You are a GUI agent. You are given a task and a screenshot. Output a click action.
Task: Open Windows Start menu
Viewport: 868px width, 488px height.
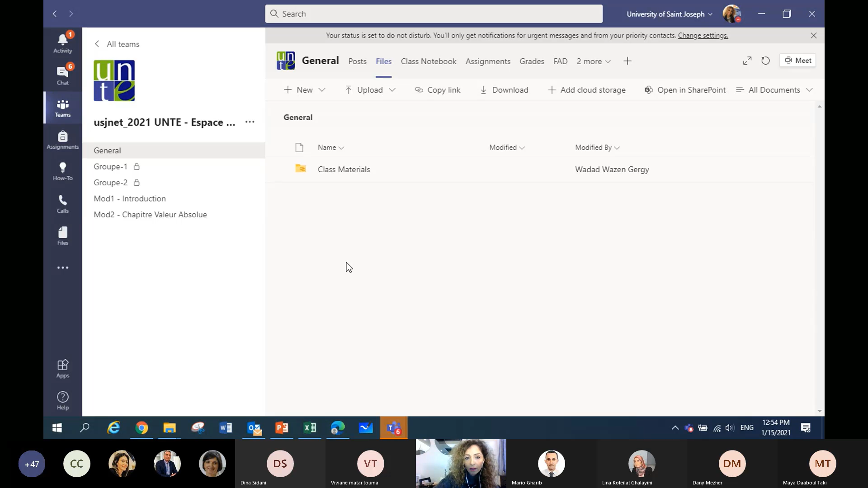click(57, 428)
